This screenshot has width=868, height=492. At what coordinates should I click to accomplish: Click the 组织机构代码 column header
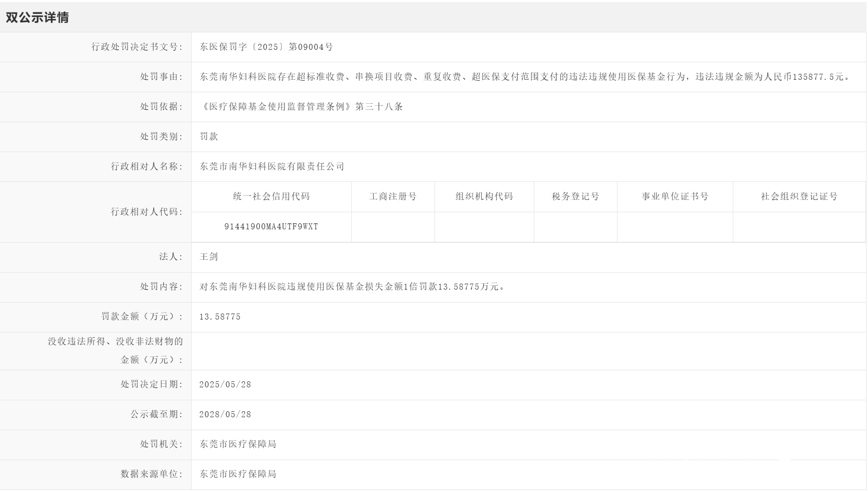coord(484,196)
